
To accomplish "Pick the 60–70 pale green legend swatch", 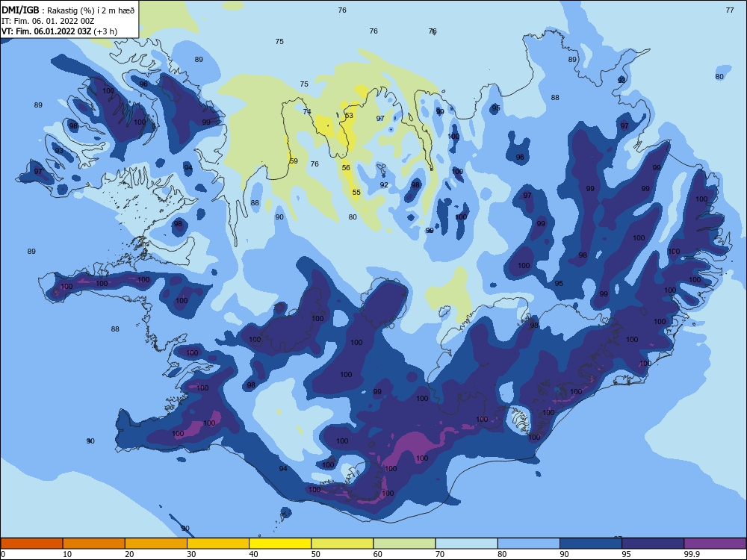I will 404,544.
